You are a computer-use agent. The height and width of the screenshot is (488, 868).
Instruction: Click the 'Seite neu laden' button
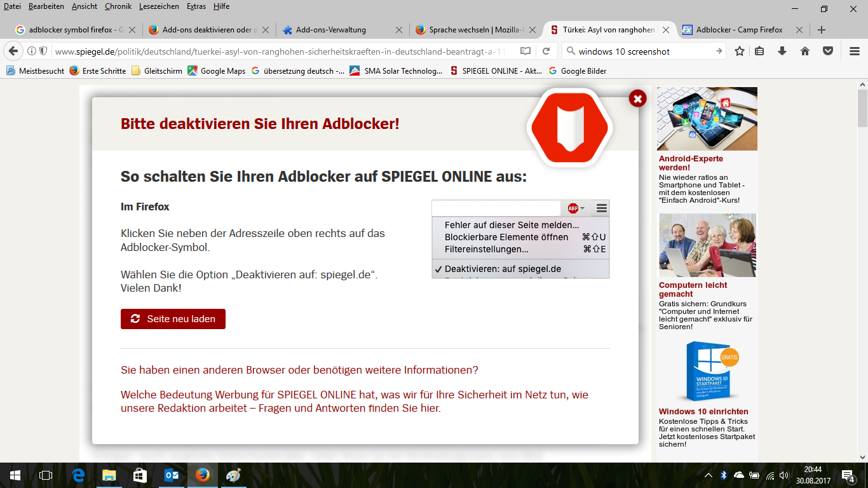tap(173, 319)
